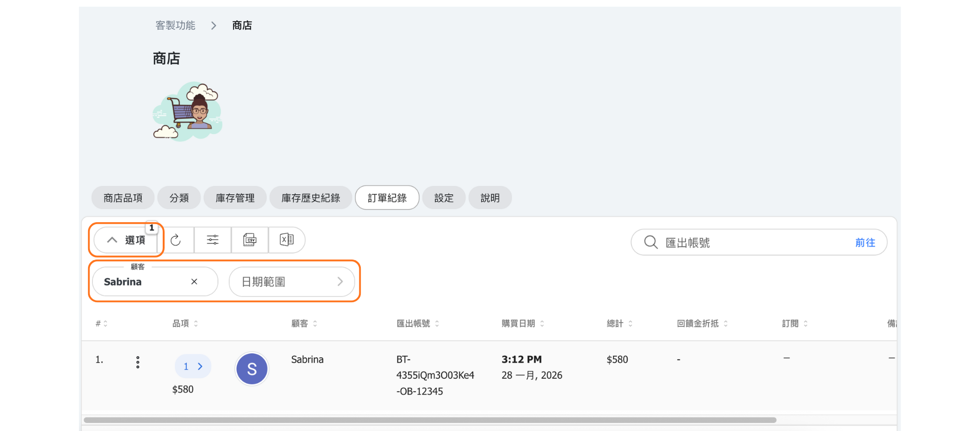980x431 pixels.
Task: Click the 前往 go button
Action: pyautogui.click(x=865, y=243)
